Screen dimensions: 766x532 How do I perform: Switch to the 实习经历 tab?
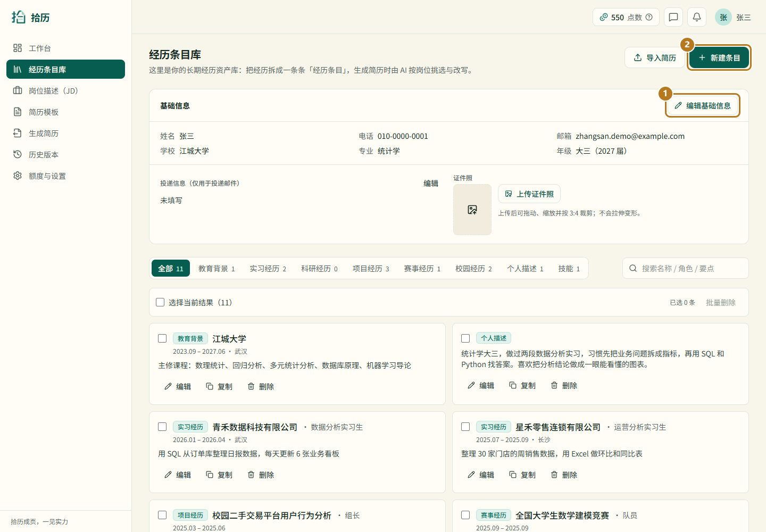tap(268, 269)
